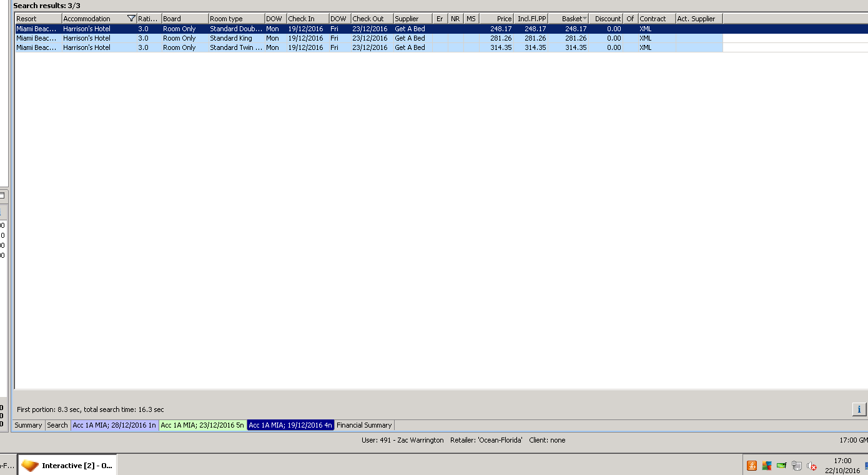
Task: Sort by the Check In column header
Action: pyautogui.click(x=307, y=19)
